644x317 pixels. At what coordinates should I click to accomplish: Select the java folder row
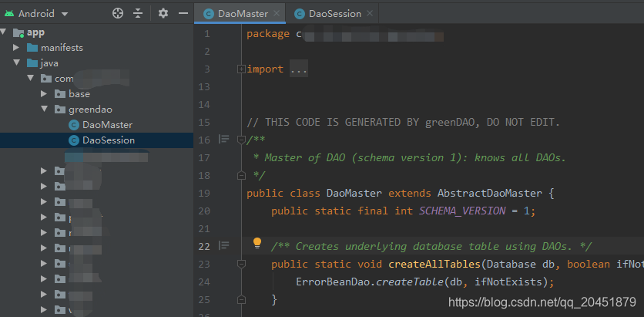[x=96, y=63]
